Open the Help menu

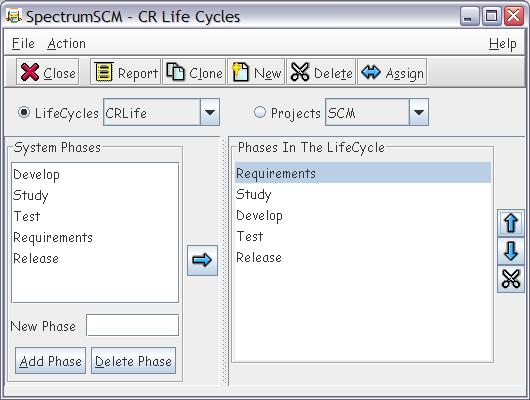click(503, 44)
